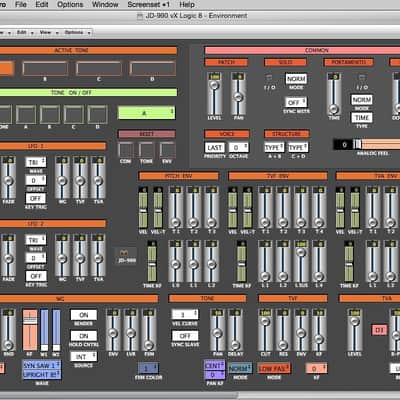400x400 pixels.
Task: Click the LFO 1 WG depth slider
Action: 62,177
